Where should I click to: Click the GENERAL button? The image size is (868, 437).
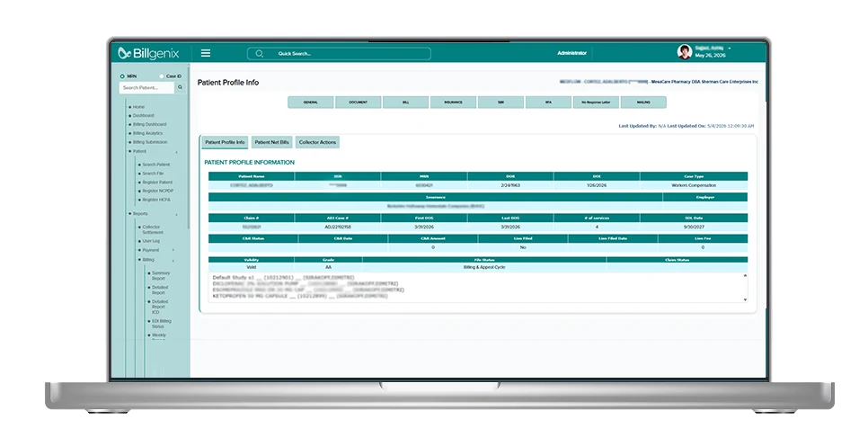click(x=311, y=103)
